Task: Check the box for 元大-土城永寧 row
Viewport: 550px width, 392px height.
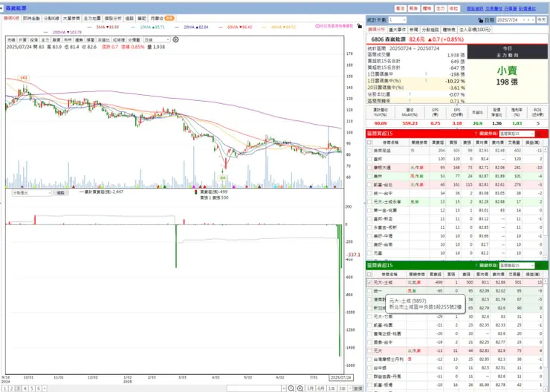Action: pos(369,202)
